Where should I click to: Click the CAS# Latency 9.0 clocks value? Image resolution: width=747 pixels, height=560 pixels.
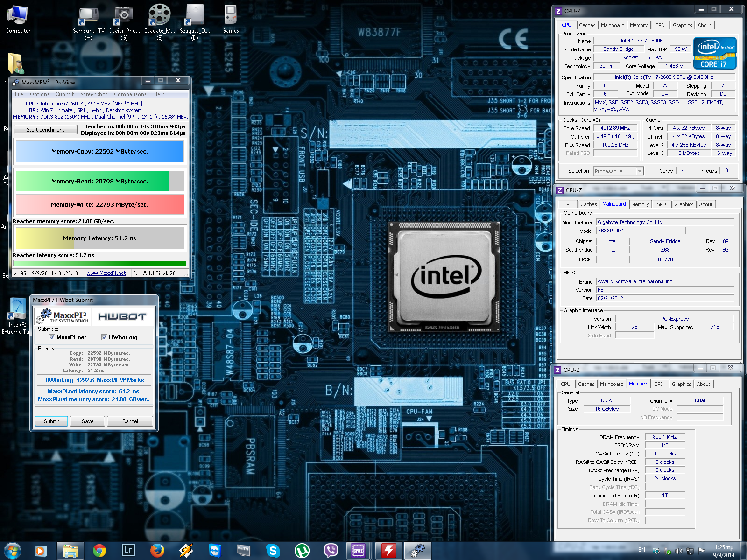pos(665,454)
